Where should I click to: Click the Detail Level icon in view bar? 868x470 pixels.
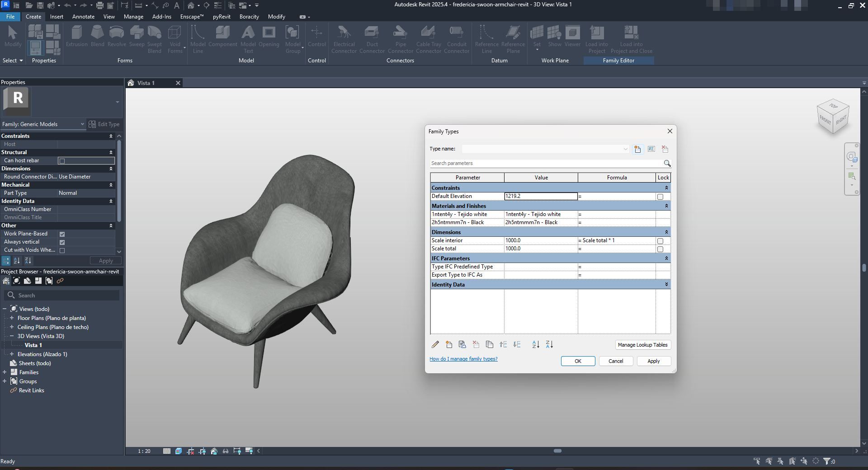(x=167, y=451)
